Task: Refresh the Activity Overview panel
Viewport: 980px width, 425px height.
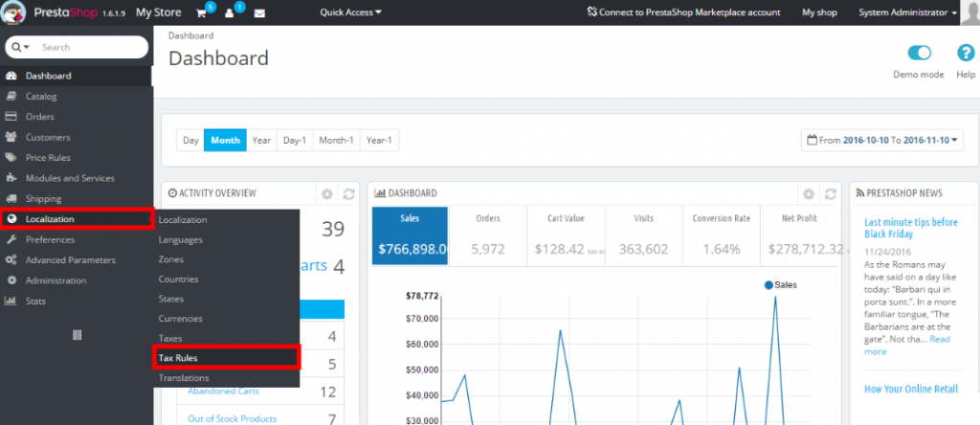Action: click(x=348, y=193)
